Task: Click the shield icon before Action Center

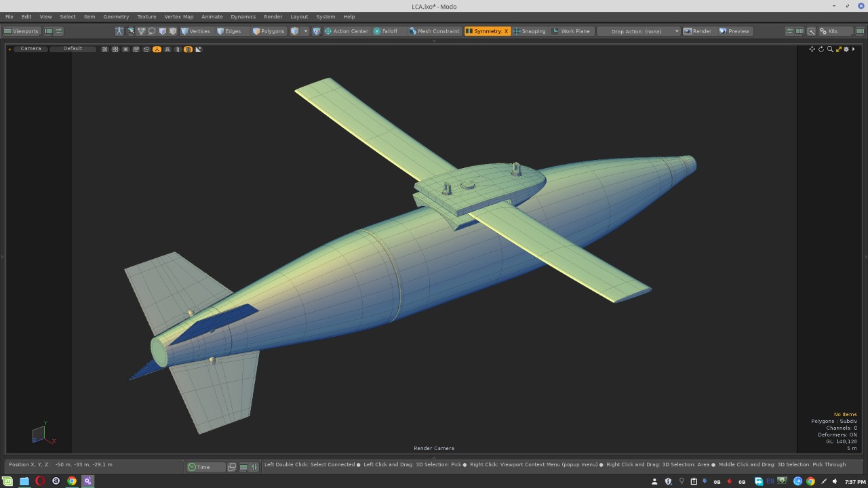Action: point(317,31)
